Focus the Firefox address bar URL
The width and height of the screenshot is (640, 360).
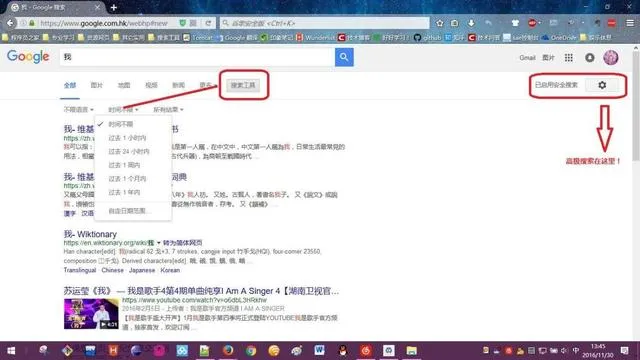104,23
